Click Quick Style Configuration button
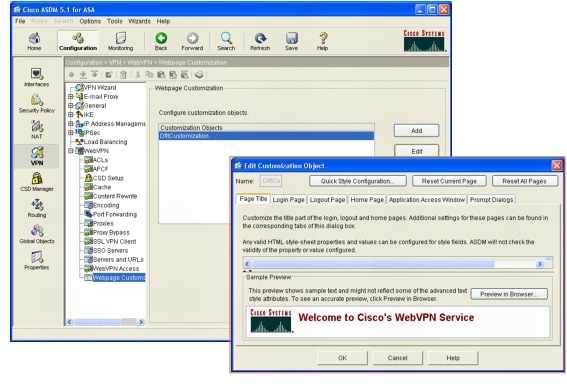 click(358, 181)
